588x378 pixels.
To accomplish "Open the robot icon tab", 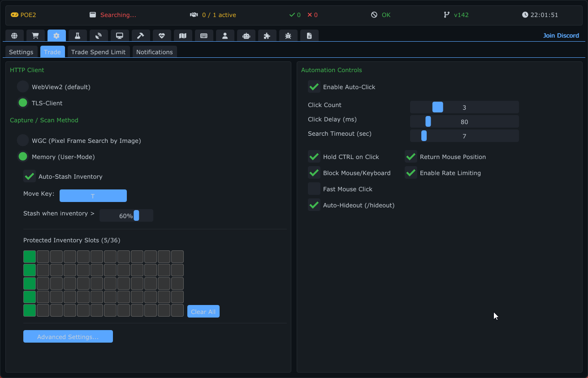I will [x=246, y=36].
